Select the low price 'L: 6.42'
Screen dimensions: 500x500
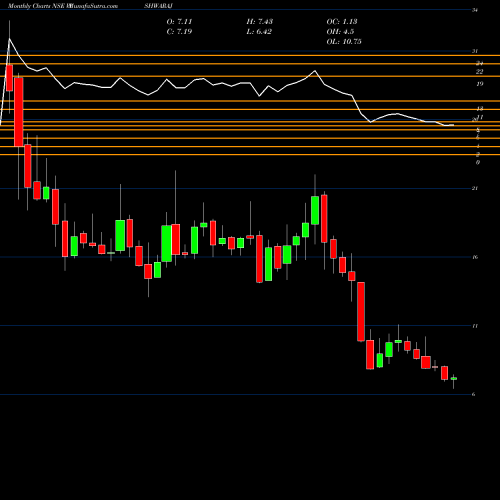coord(259,32)
